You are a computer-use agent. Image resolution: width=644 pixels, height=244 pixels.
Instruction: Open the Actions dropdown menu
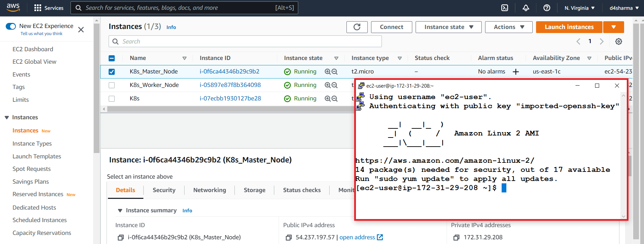(x=508, y=27)
